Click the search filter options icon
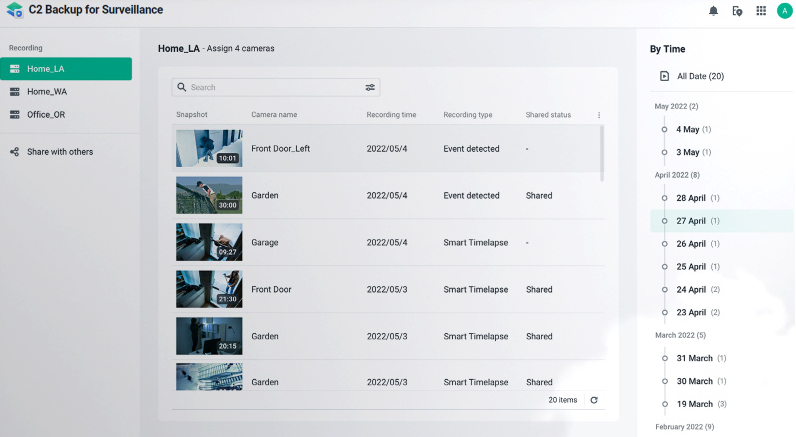The height and width of the screenshot is (437, 796). coord(370,88)
